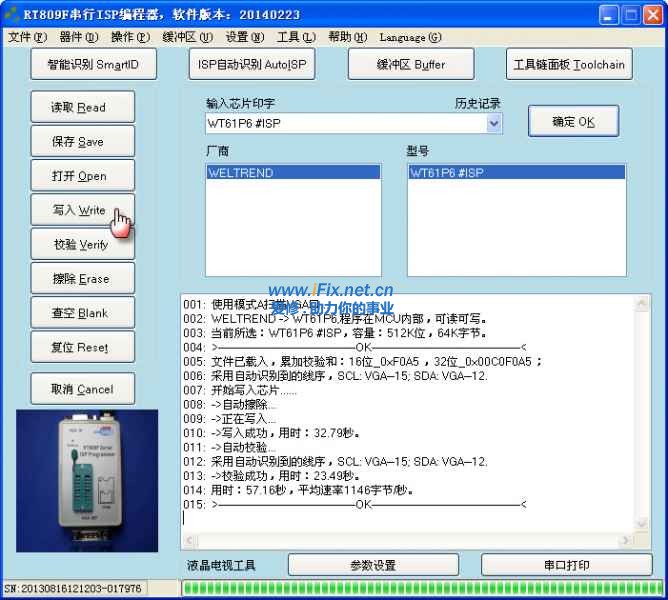Click the green progress bar
This screenshot has width=668, height=600.
point(422,588)
